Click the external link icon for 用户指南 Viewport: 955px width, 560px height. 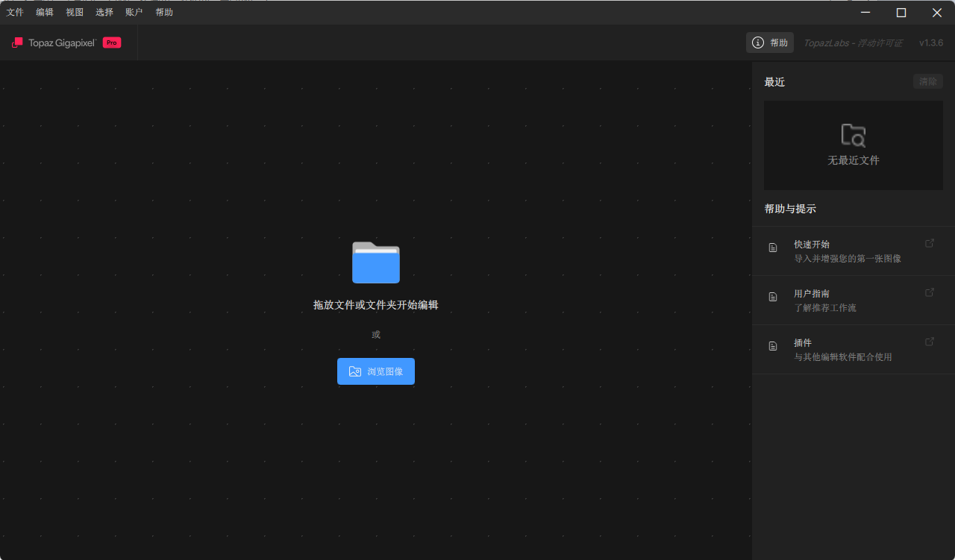(930, 292)
